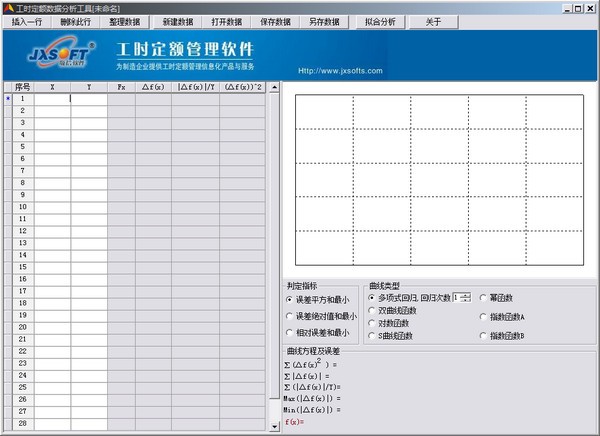Select 双曲线函数 curve type
The image size is (600, 436).
click(x=392, y=310)
